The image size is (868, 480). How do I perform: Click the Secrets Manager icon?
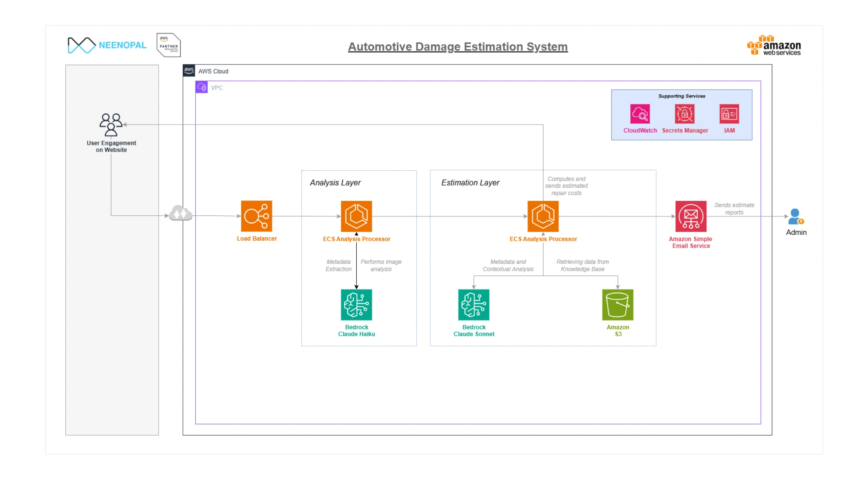pos(684,114)
